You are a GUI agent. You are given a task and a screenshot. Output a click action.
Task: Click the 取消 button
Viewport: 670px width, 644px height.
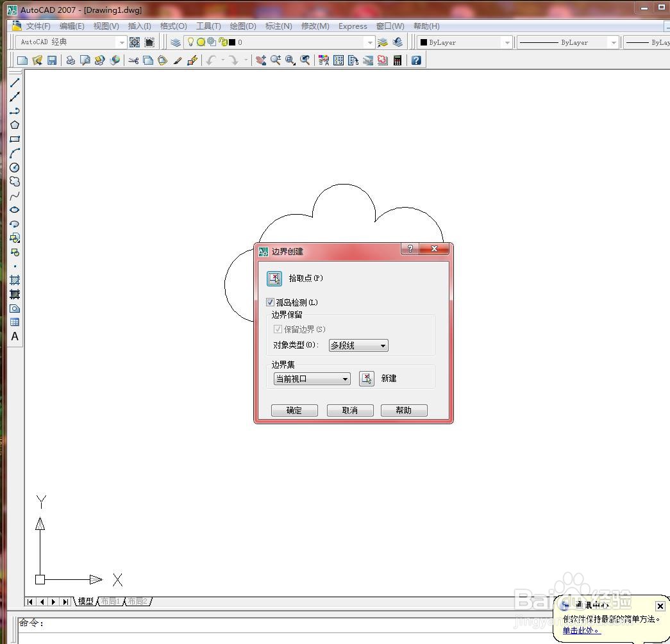[350, 410]
